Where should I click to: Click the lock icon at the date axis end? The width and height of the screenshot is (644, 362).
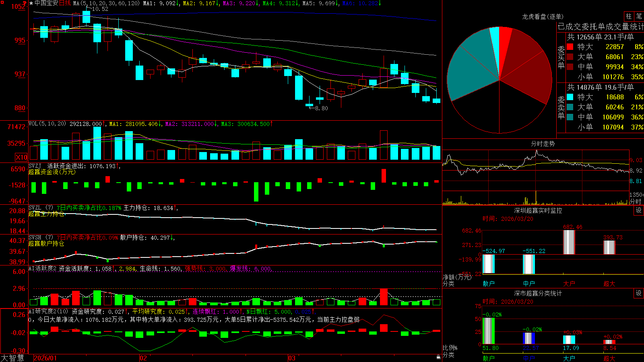[x=439, y=357]
